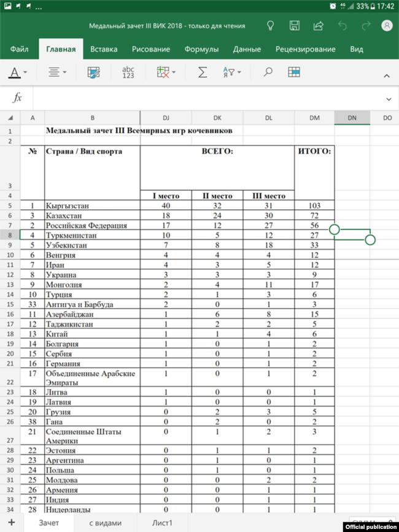Tap the alarm icon in status bar
The width and height of the screenshot is (399, 532).
click(x=333, y=6)
